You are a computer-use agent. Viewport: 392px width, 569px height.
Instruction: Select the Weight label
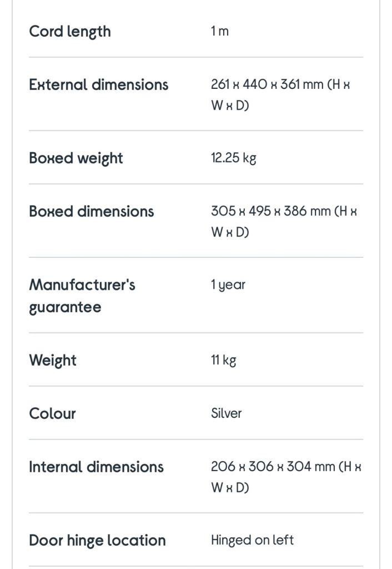53,360
